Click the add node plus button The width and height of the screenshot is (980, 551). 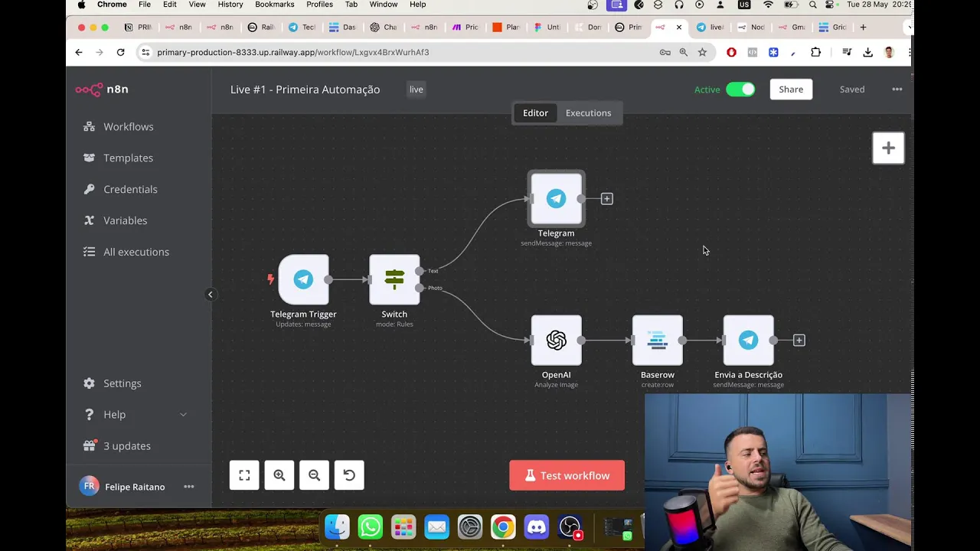tap(888, 148)
